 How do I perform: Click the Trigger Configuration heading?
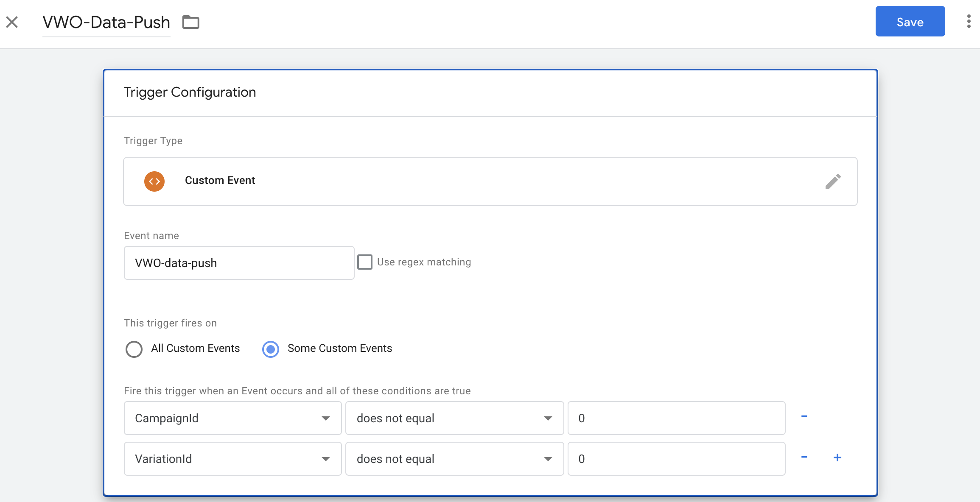click(x=190, y=92)
